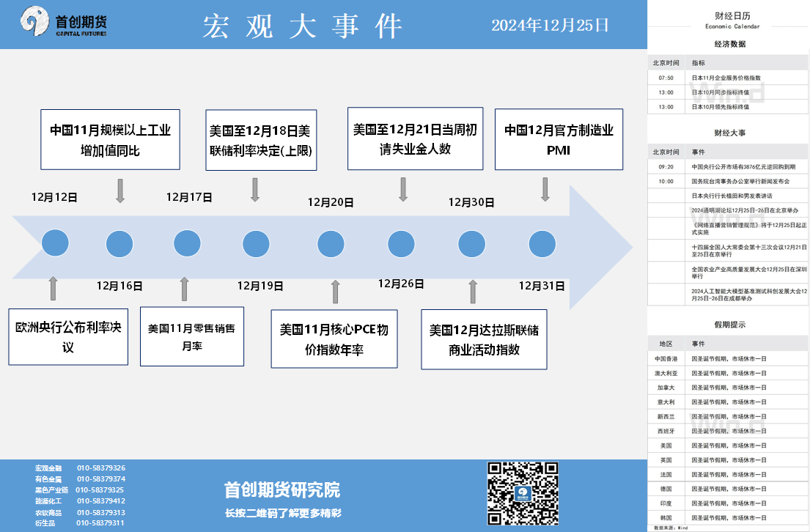
Task: Select the 十四届全国人大常委会第十三次会议 row
Action: coord(728,251)
